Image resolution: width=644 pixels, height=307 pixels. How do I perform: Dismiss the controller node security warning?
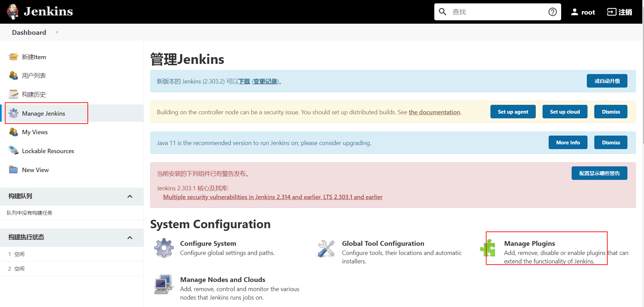(x=611, y=112)
